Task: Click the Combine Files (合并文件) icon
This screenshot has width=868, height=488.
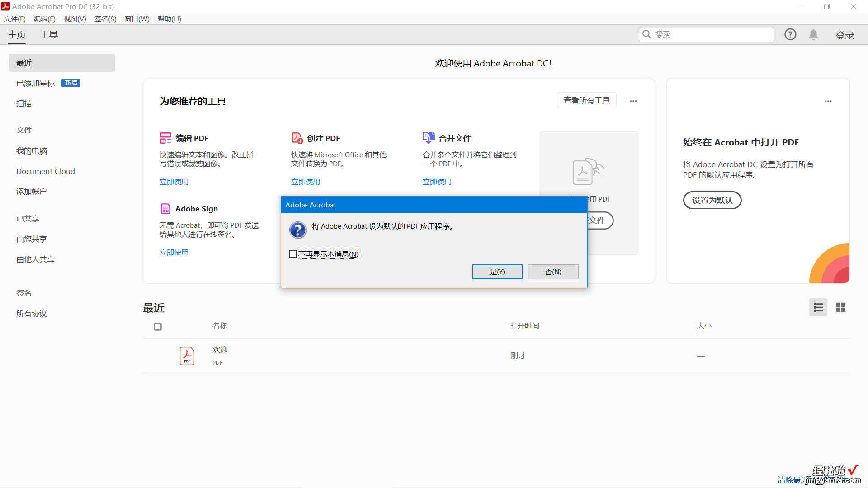Action: pyautogui.click(x=429, y=138)
